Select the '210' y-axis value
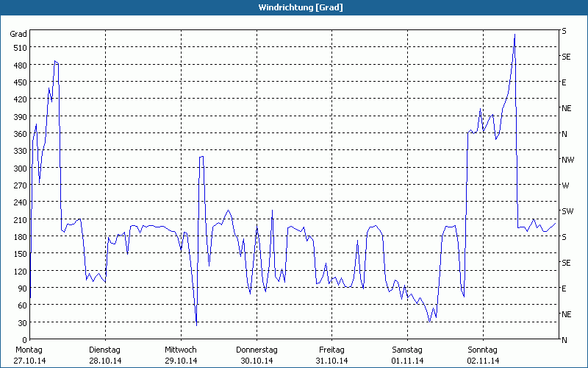The height and width of the screenshot is (368, 588). [x=21, y=219]
